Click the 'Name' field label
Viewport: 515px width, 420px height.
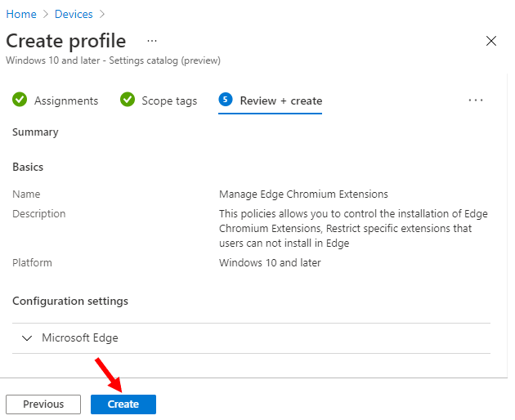click(26, 194)
